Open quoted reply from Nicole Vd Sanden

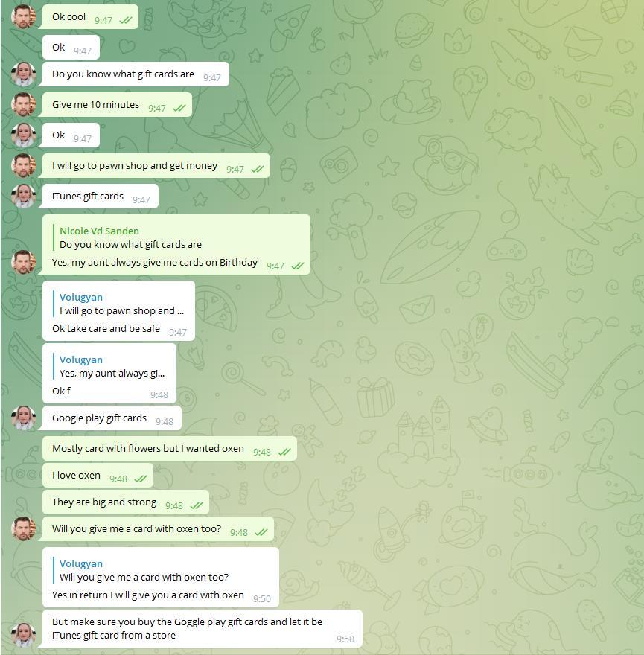tap(130, 237)
